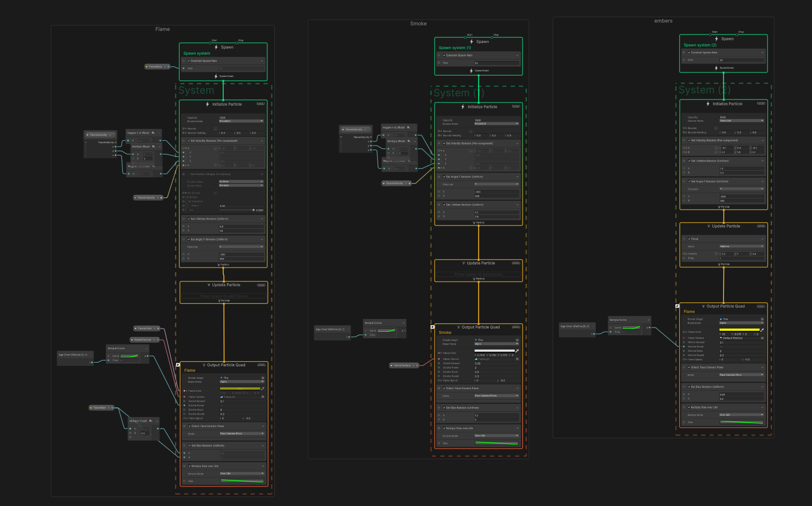This screenshot has width=812, height=506.
Task: Click the Flame Color eyedropper icon
Action: pos(263,389)
